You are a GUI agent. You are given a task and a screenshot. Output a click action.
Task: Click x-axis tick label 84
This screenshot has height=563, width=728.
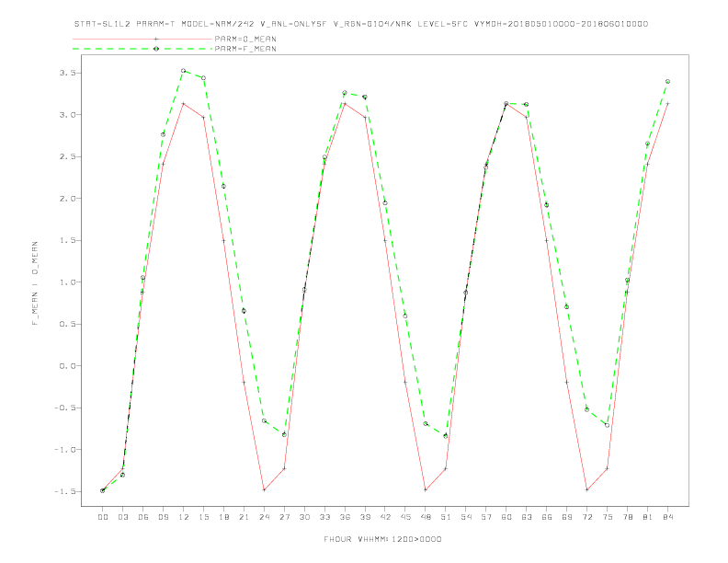click(667, 517)
